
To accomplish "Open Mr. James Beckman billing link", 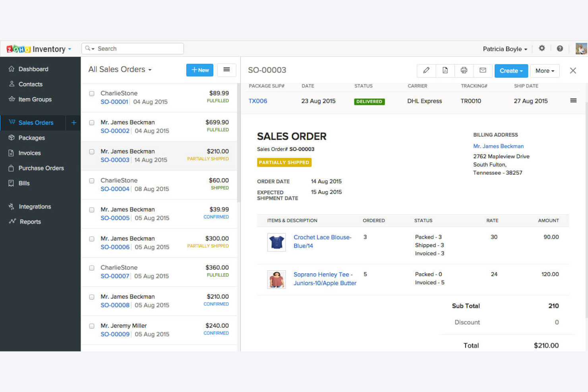I will [498, 146].
